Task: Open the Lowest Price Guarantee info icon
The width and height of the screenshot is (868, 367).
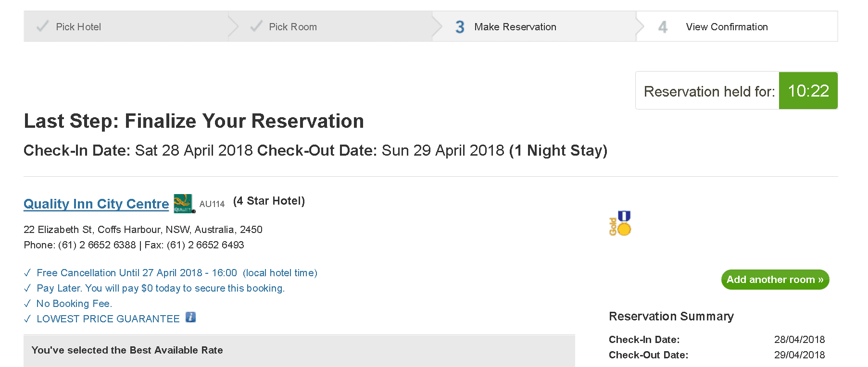Action: tap(190, 318)
